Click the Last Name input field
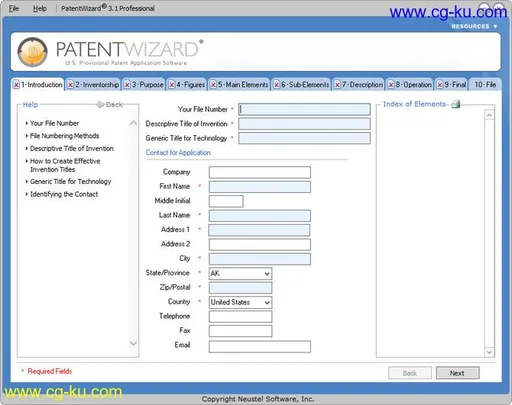Image resolution: width=512 pixels, height=405 pixels. point(260,216)
